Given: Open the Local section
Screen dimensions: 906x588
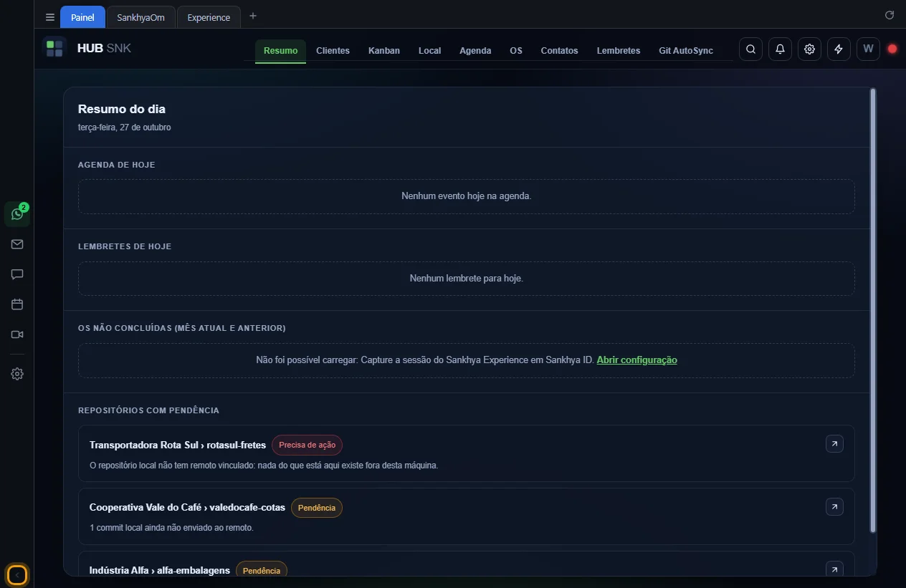Looking at the screenshot, I should (430, 51).
